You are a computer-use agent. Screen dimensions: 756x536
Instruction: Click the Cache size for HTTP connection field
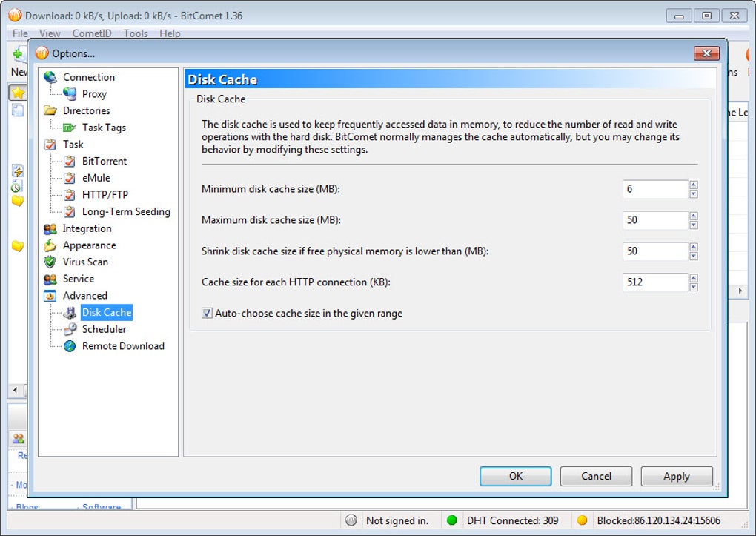click(x=654, y=282)
